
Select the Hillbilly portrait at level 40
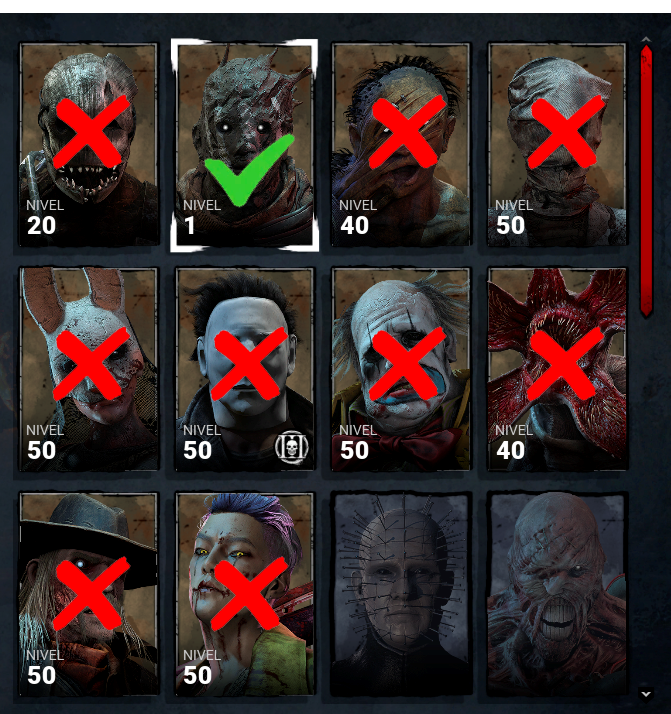(401, 144)
